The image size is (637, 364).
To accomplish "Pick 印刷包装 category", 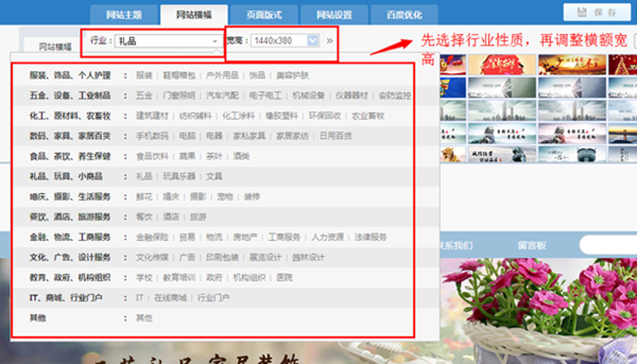I will [222, 257].
